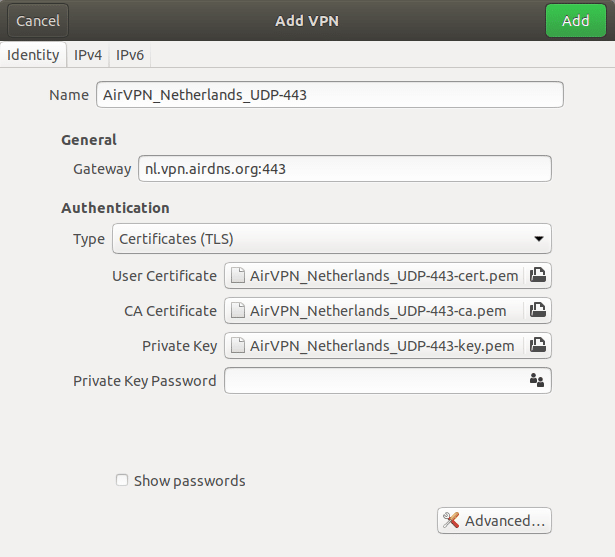Click document icon beside key.pem file
The height and width of the screenshot is (557, 615).
coord(238,345)
